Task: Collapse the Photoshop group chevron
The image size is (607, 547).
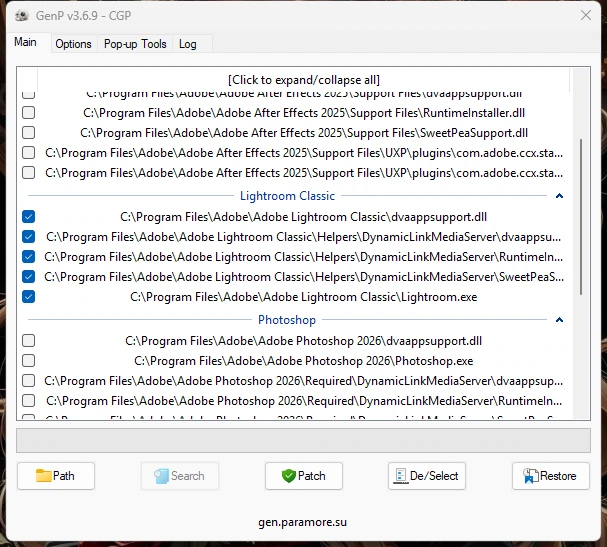Action: click(x=559, y=320)
